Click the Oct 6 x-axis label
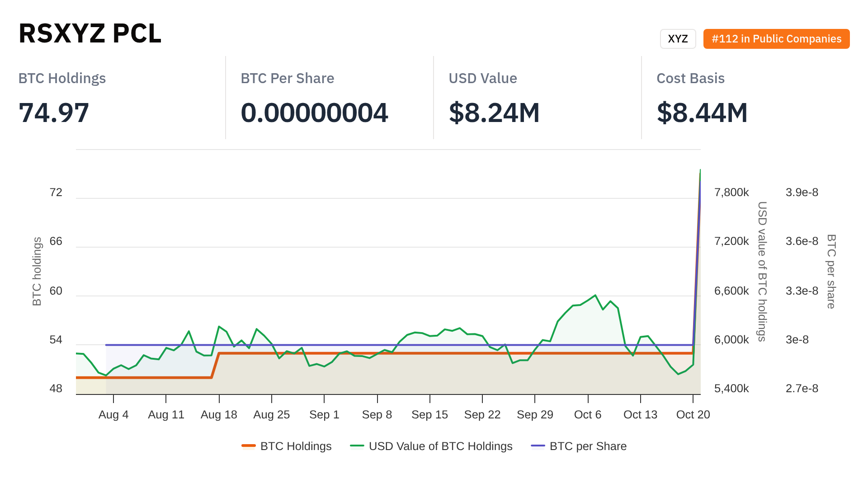The width and height of the screenshot is (868, 488). click(588, 414)
